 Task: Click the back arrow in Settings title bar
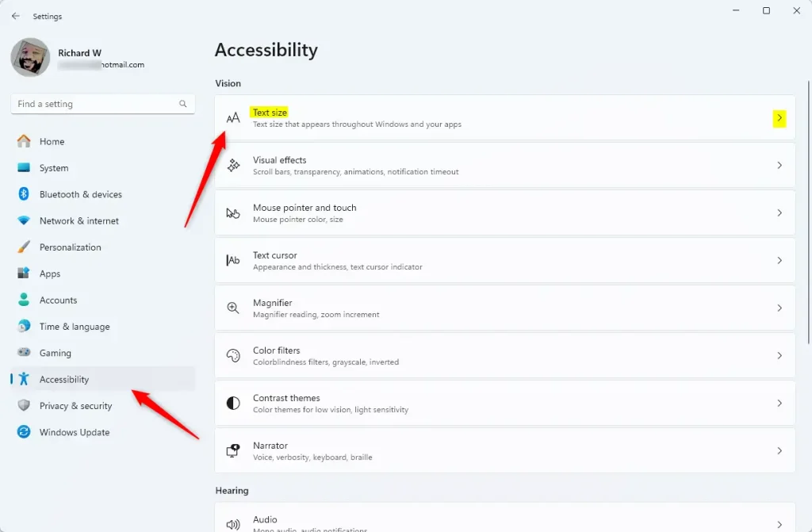(16, 16)
